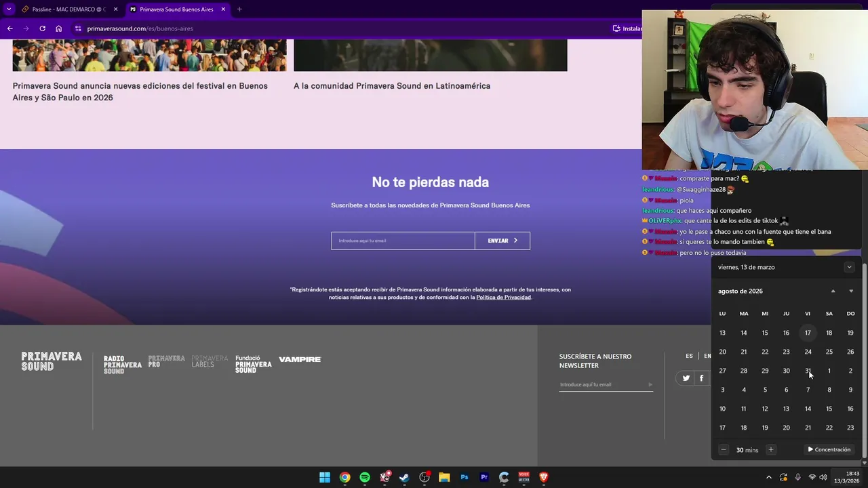Screen dimensions: 868x488
Task: Open a new browser tab with plus
Action: click(x=239, y=9)
